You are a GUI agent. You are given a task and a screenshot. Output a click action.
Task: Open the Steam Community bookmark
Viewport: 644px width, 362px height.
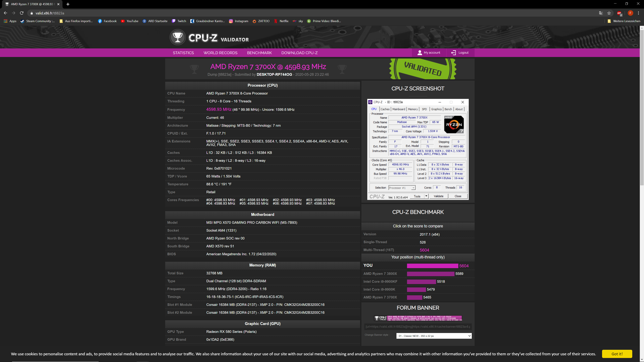point(38,21)
